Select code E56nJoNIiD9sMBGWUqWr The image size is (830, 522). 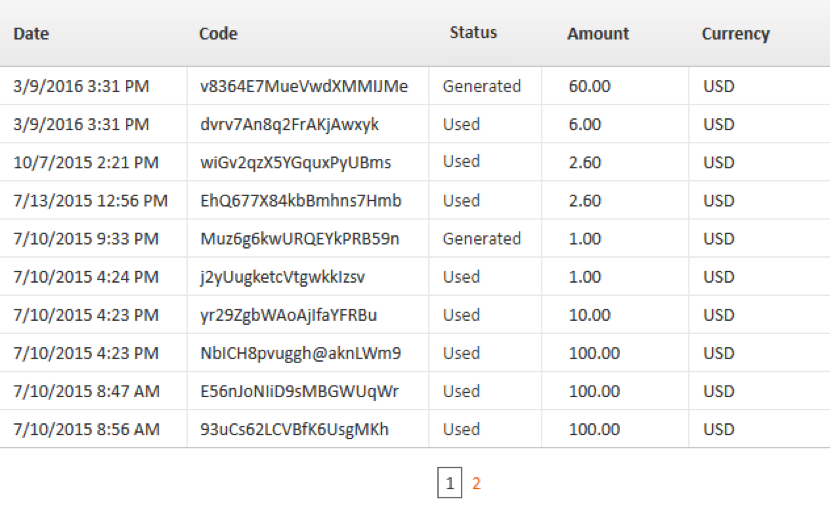(299, 391)
